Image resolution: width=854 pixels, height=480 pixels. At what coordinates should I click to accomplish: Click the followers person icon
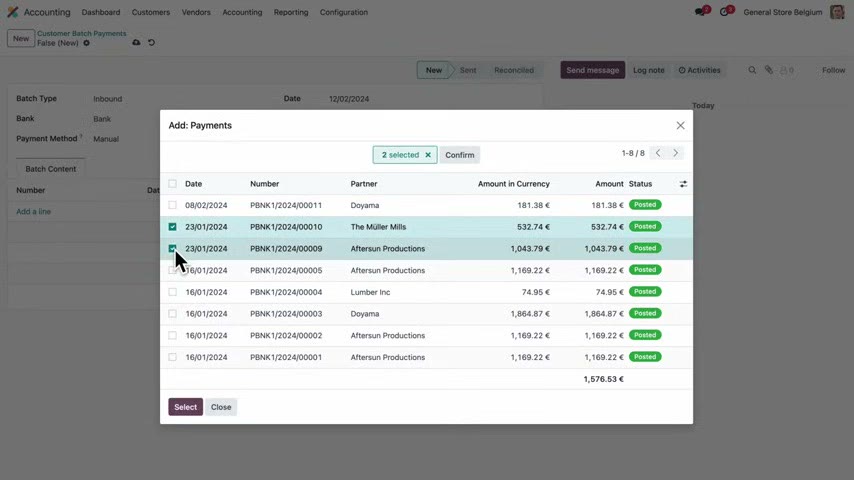(x=784, y=70)
